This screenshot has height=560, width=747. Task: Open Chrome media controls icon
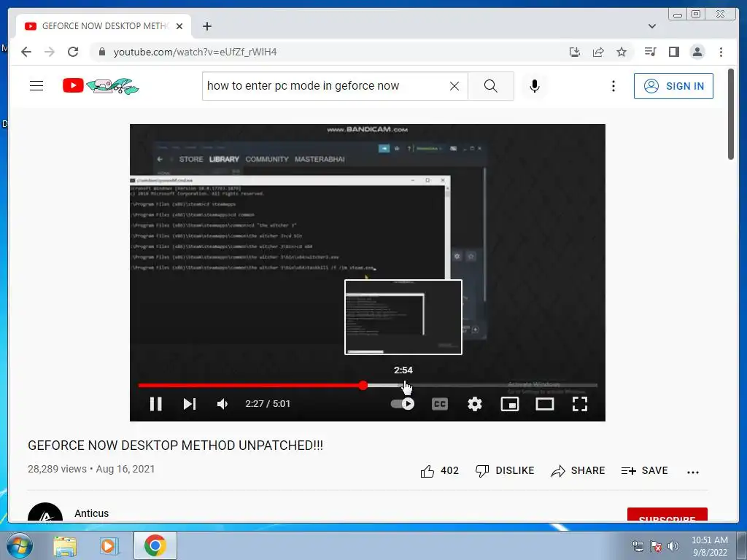(x=650, y=52)
